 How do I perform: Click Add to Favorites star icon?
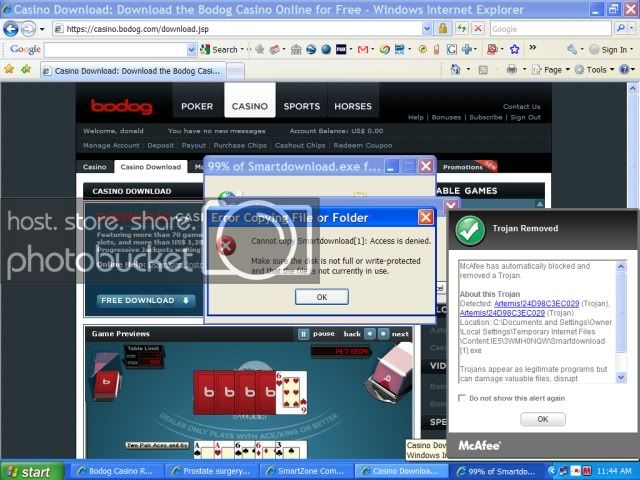coord(26,69)
